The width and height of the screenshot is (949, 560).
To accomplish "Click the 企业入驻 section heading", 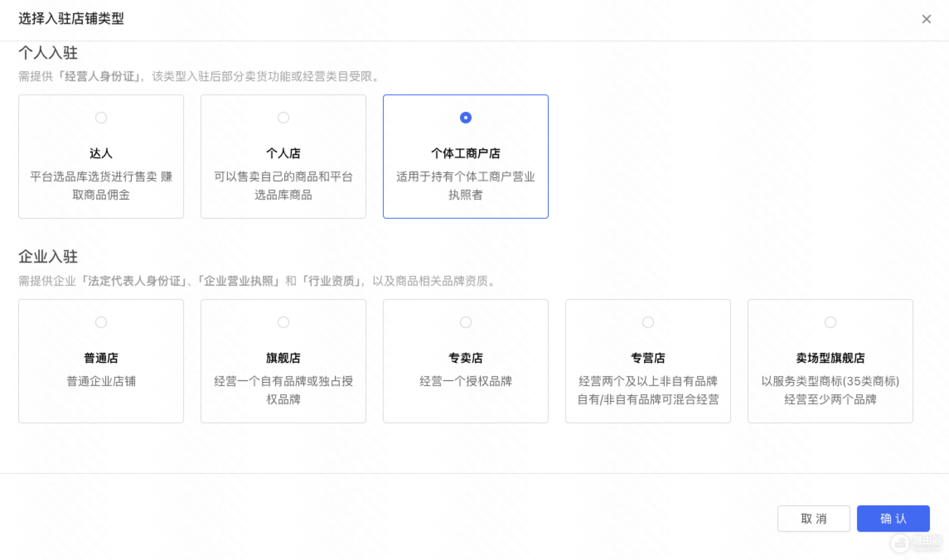I will pos(48,257).
